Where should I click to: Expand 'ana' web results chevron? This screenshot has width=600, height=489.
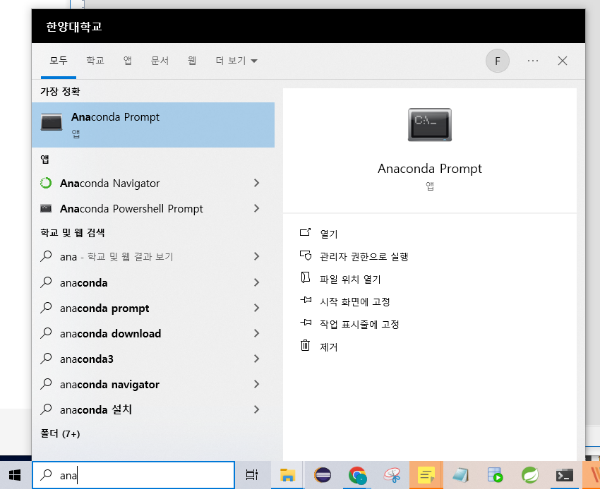click(x=256, y=256)
